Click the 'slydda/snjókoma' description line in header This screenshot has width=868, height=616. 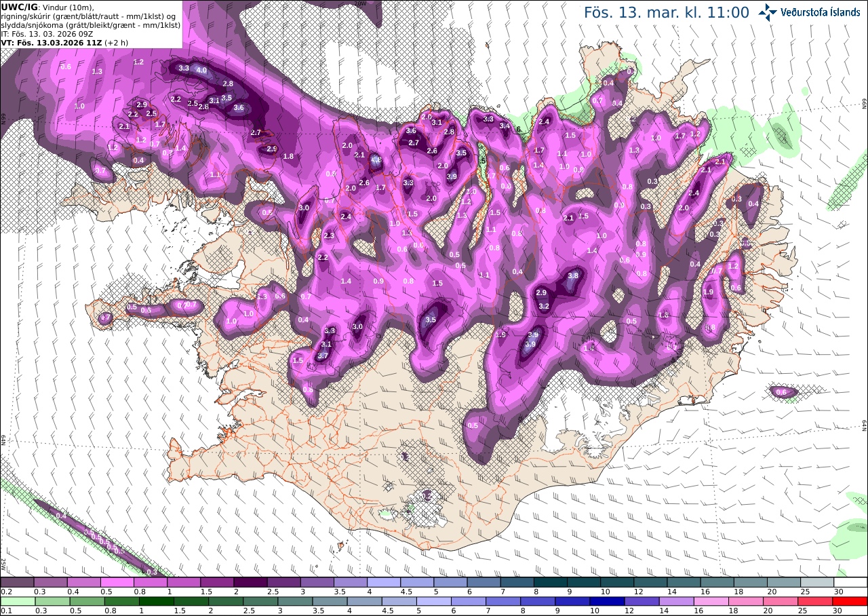[x=90, y=24]
